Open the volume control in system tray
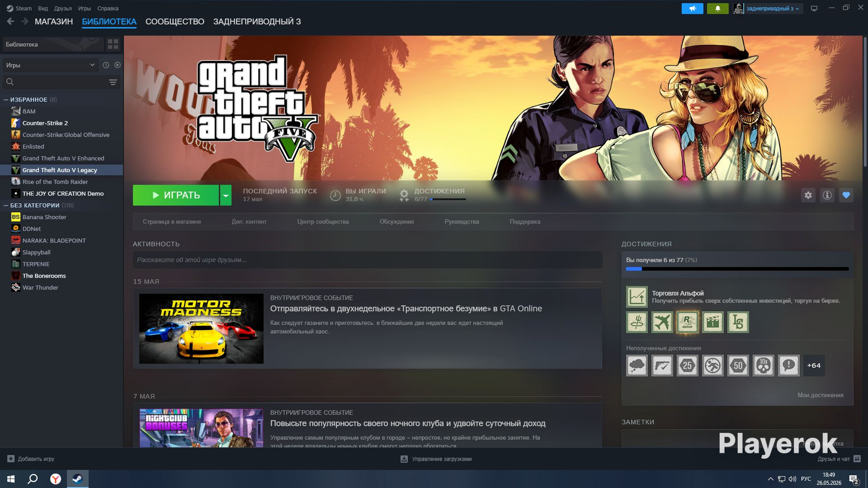The image size is (868, 488). pyautogui.click(x=792, y=479)
